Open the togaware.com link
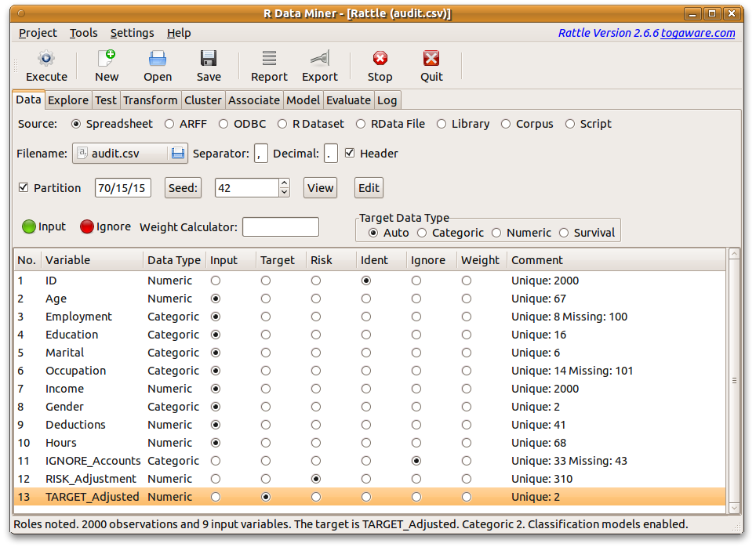 click(698, 33)
